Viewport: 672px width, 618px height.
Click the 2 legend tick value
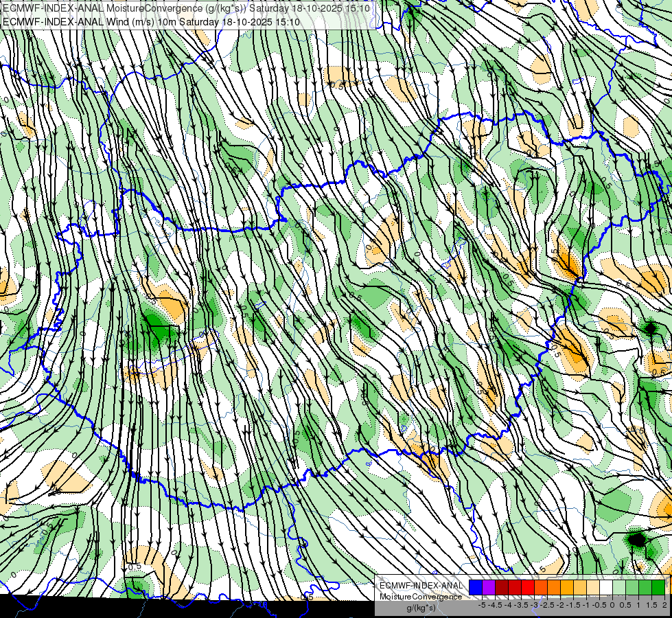[664, 605]
